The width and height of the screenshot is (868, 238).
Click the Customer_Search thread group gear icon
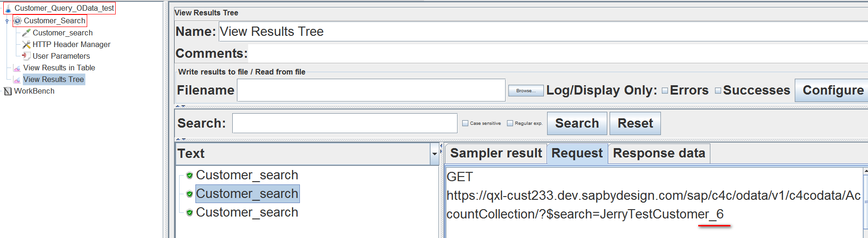[x=18, y=21]
